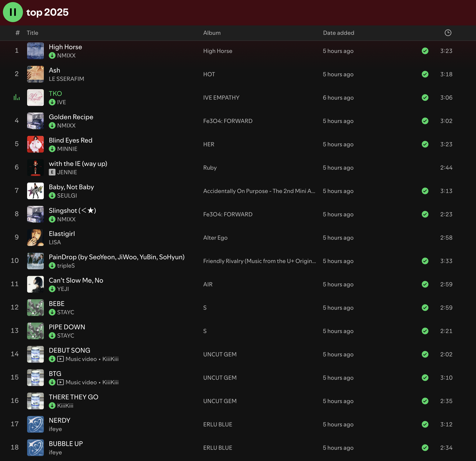Click the NERDY cover thumbnail
476x461 pixels.
(x=35, y=424)
